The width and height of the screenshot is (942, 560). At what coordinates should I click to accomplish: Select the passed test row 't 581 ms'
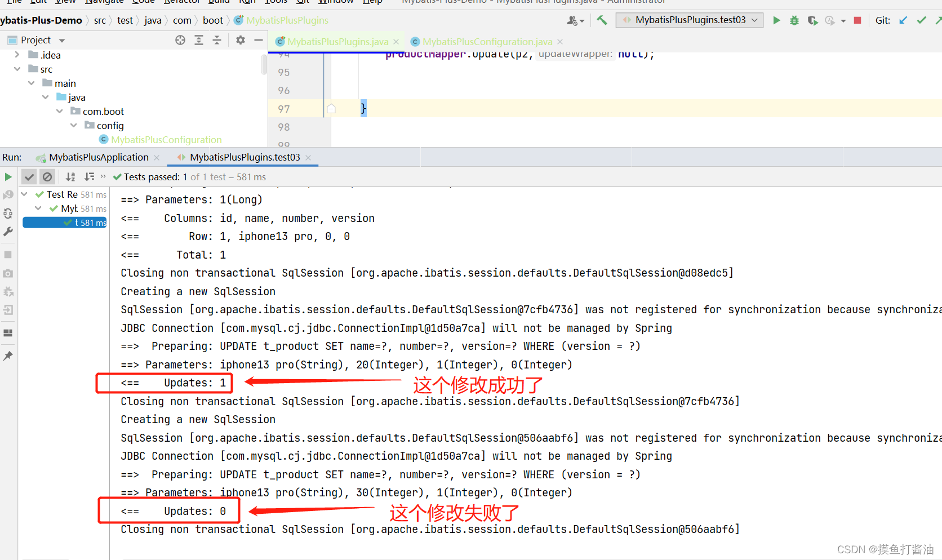coord(65,223)
